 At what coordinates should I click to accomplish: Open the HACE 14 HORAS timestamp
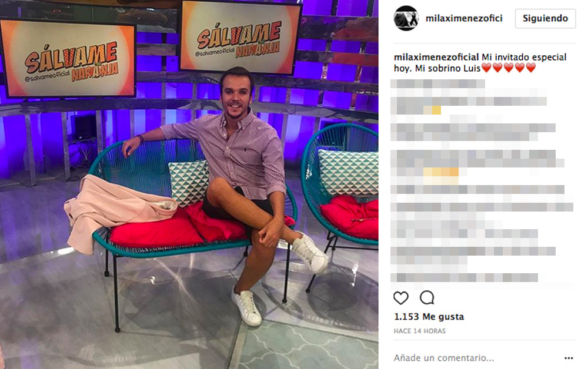click(420, 331)
